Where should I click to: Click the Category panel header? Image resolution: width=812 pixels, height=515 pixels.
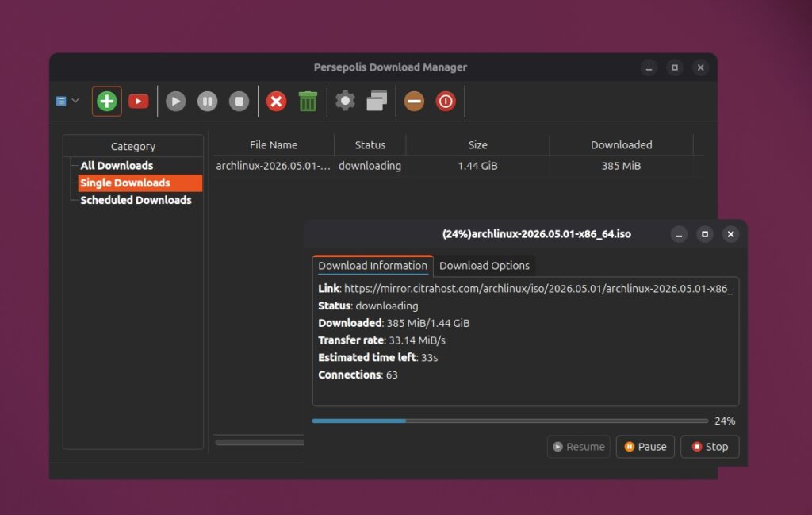(x=133, y=147)
